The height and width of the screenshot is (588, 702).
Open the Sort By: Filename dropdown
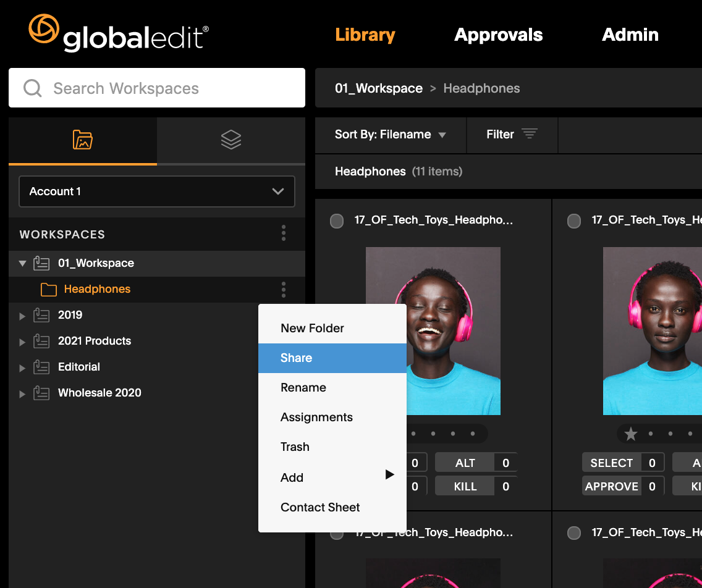(391, 135)
